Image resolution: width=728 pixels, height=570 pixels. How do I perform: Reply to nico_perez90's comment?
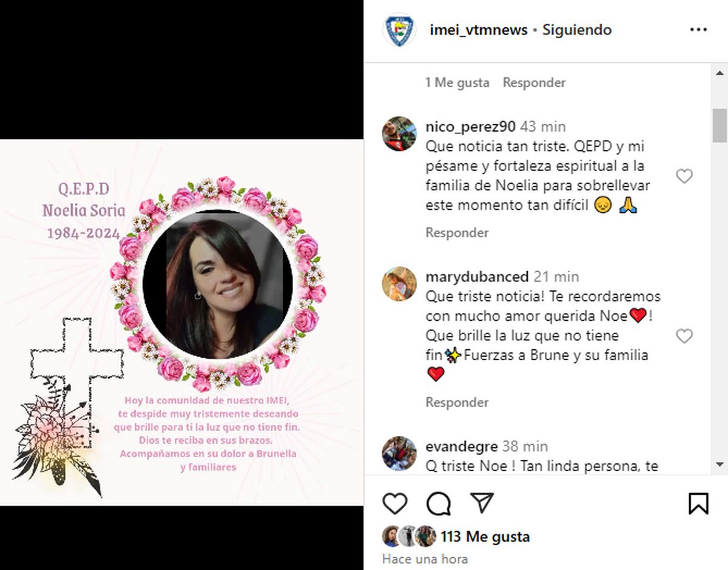457,232
